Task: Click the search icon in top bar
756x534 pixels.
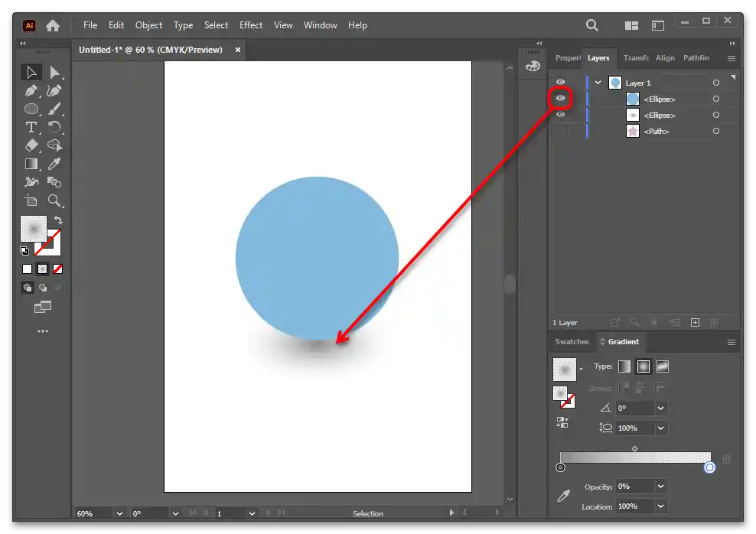Action: click(x=592, y=25)
